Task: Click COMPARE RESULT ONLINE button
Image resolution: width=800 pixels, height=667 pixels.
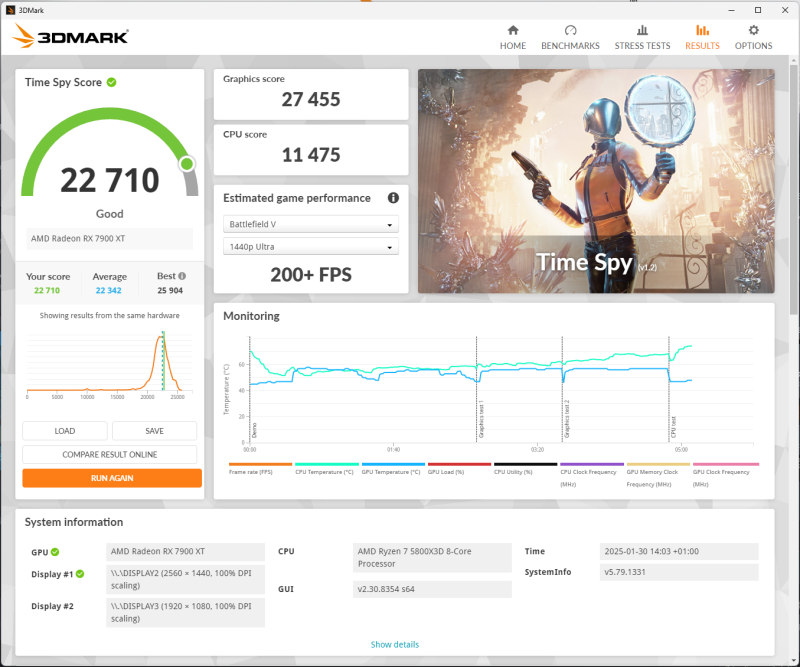Action: point(110,454)
